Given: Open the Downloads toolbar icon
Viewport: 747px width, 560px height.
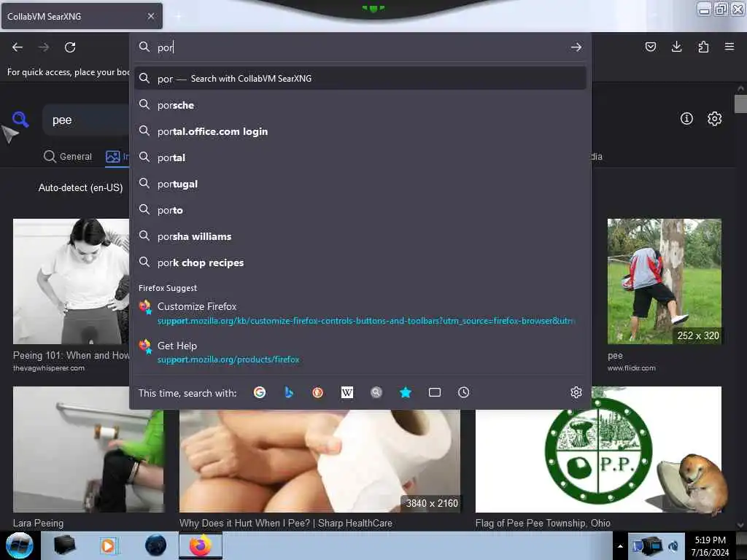Looking at the screenshot, I should [676, 47].
